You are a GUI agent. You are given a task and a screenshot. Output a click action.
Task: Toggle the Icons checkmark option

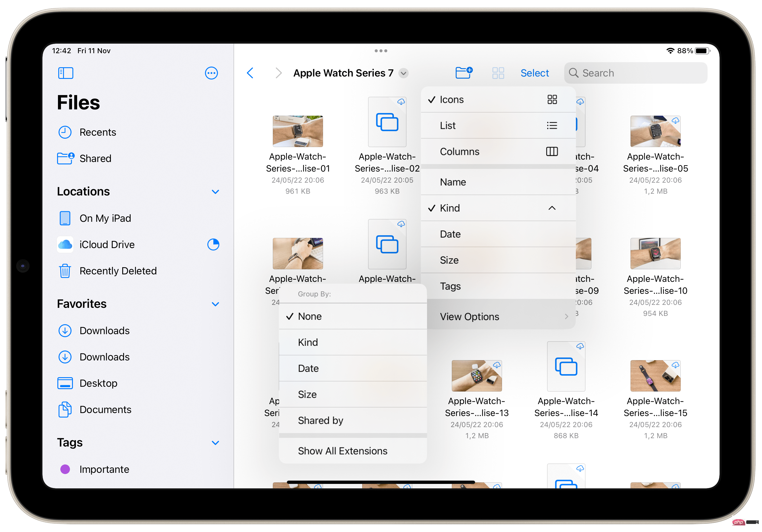[495, 99]
